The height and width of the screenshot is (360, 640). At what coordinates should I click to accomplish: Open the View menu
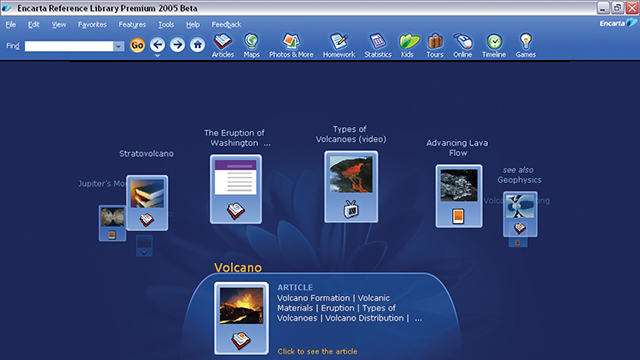pyautogui.click(x=59, y=24)
